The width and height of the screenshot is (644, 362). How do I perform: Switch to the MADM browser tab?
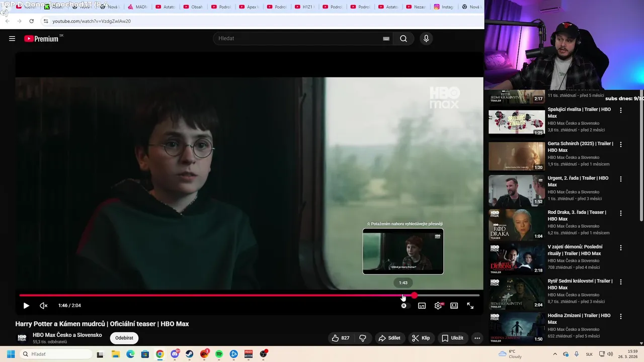(x=137, y=7)
